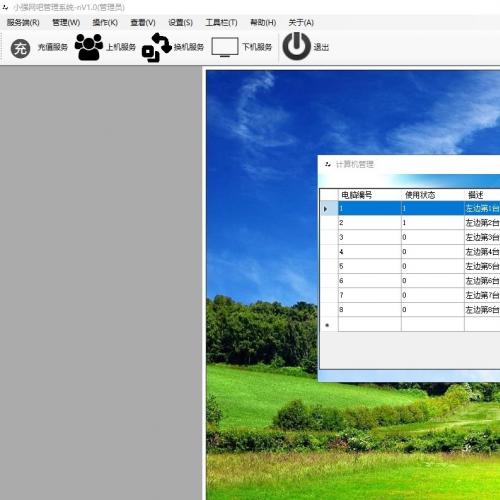Click the 左边第6台 description cell

pos(482,281)
